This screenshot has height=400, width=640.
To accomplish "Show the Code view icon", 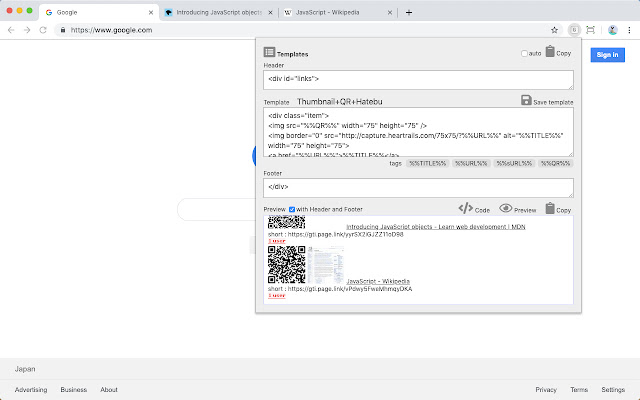I will pos(465,208).
